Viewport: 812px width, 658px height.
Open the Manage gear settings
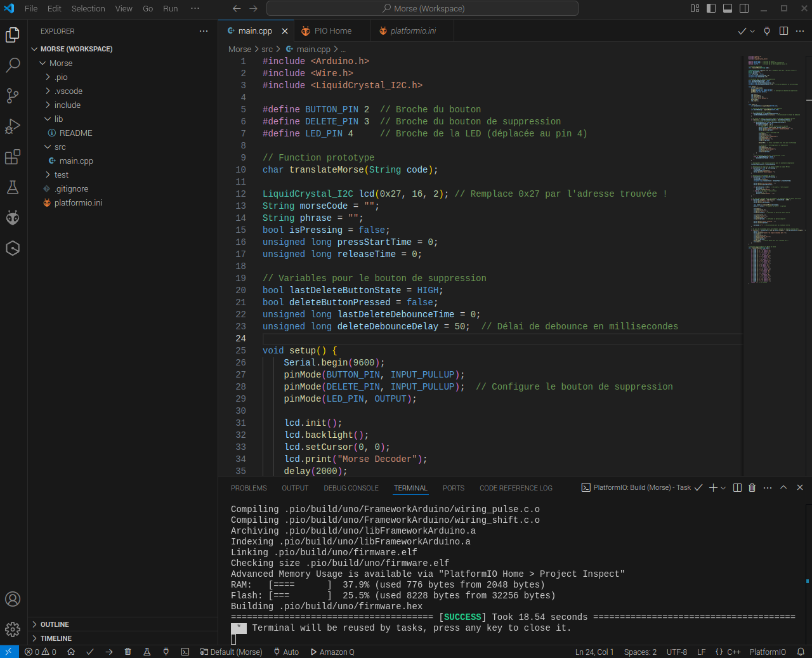tap(13, 629)
